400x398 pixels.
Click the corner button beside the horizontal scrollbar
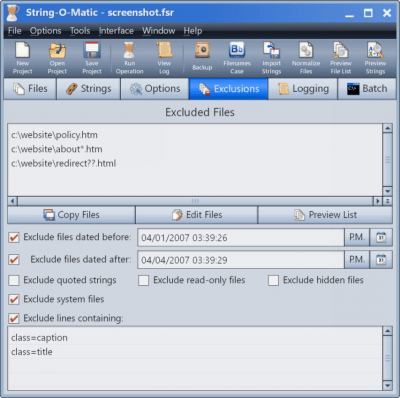point(388,201)
